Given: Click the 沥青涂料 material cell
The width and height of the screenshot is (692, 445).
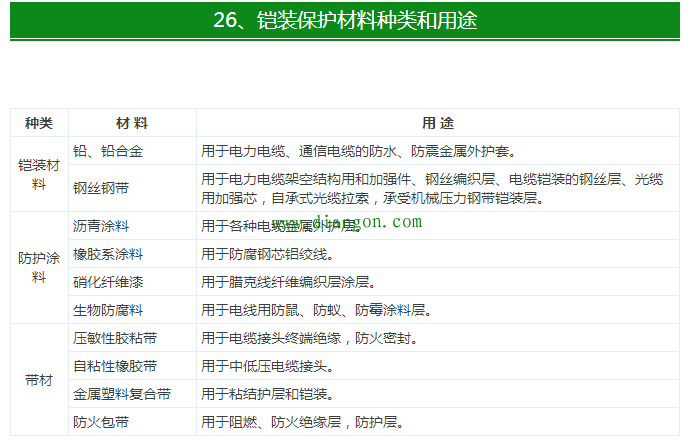Looking at the screenshot, I should [100, 225].
